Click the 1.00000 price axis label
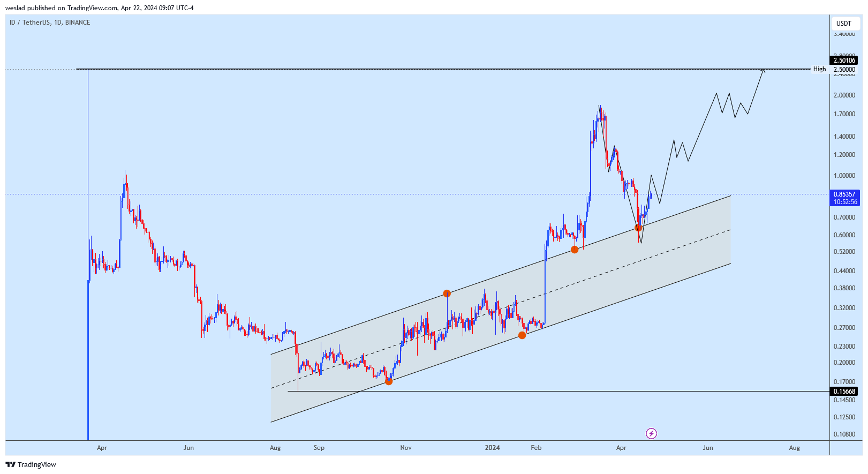 844,176
